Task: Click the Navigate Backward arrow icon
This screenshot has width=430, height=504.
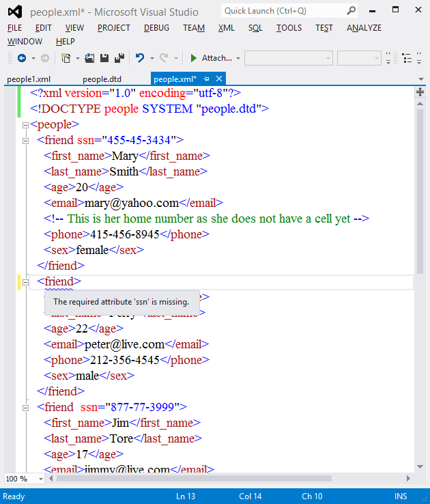Action: pos(22,58)
